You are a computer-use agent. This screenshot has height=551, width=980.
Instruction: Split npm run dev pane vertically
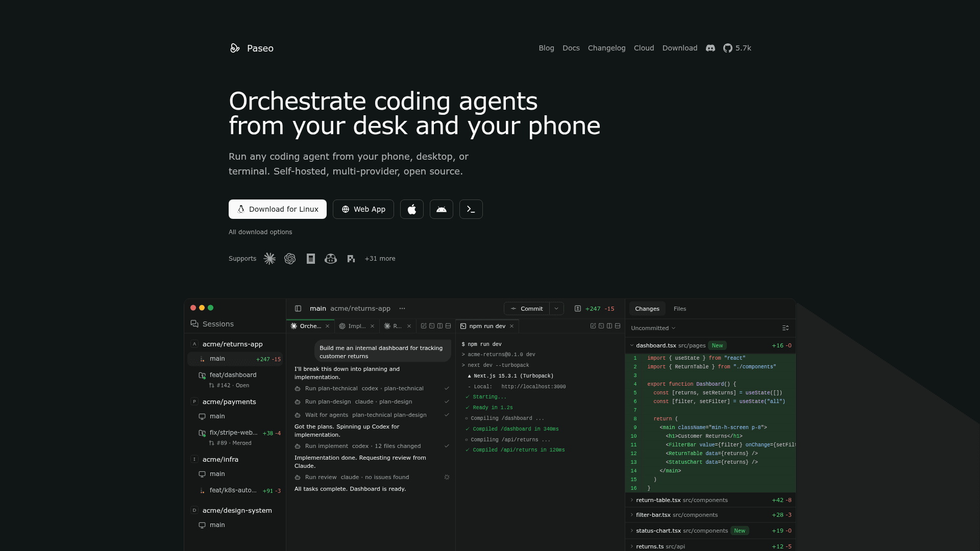(x=609, y=326)
